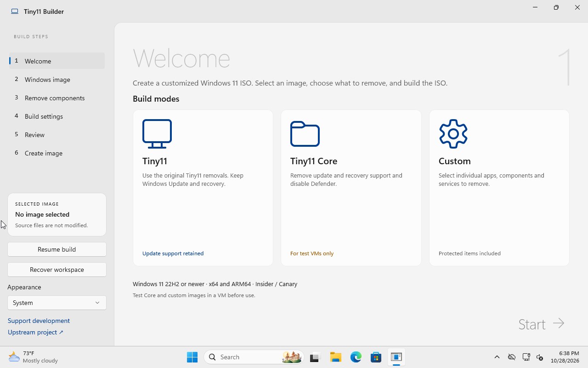Screen dimensions: 588x368
Task: Select the Custom build mode title
Action: click(x=455, y=161)
